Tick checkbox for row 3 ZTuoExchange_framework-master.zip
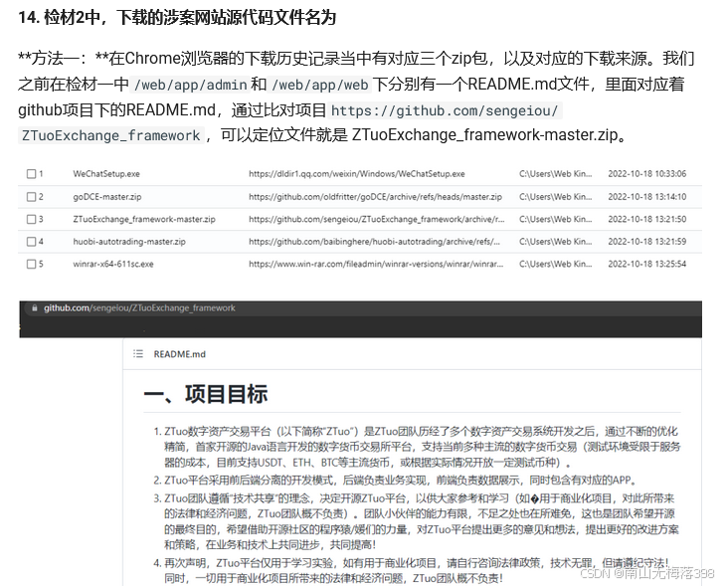This screenshot has width=728, height=586. click(x=31, y=219)
